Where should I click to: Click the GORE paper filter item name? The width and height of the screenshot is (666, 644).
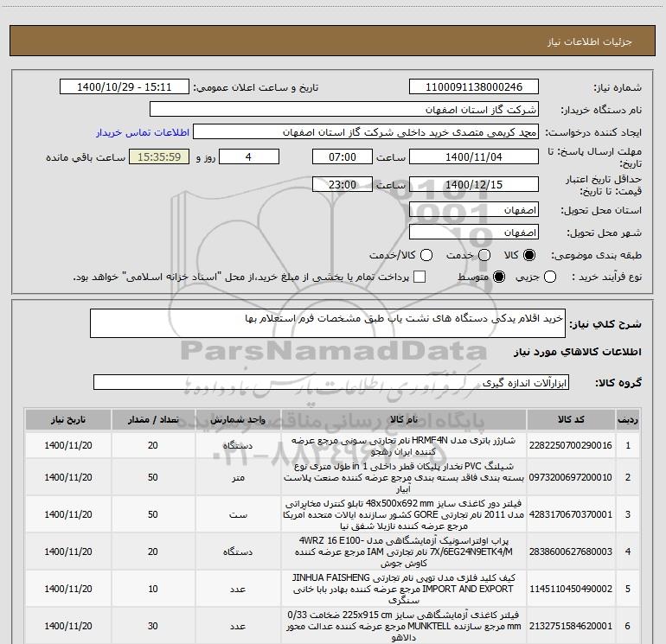404,514
